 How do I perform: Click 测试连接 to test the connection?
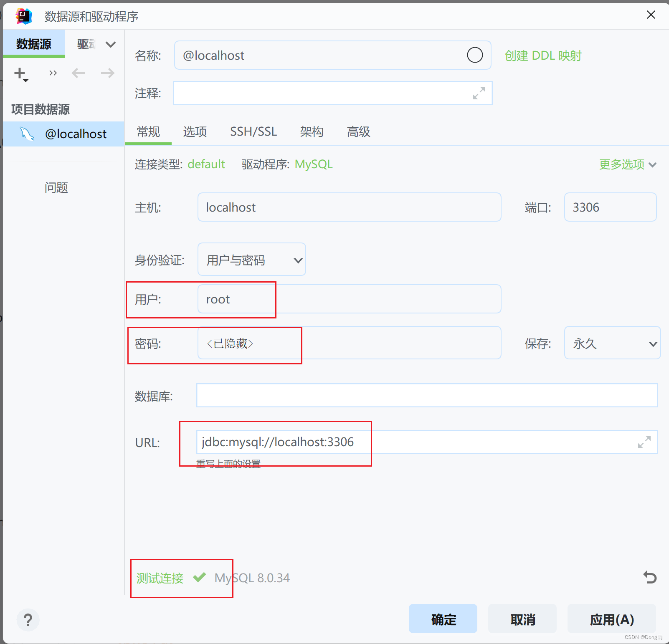[159, 578]
